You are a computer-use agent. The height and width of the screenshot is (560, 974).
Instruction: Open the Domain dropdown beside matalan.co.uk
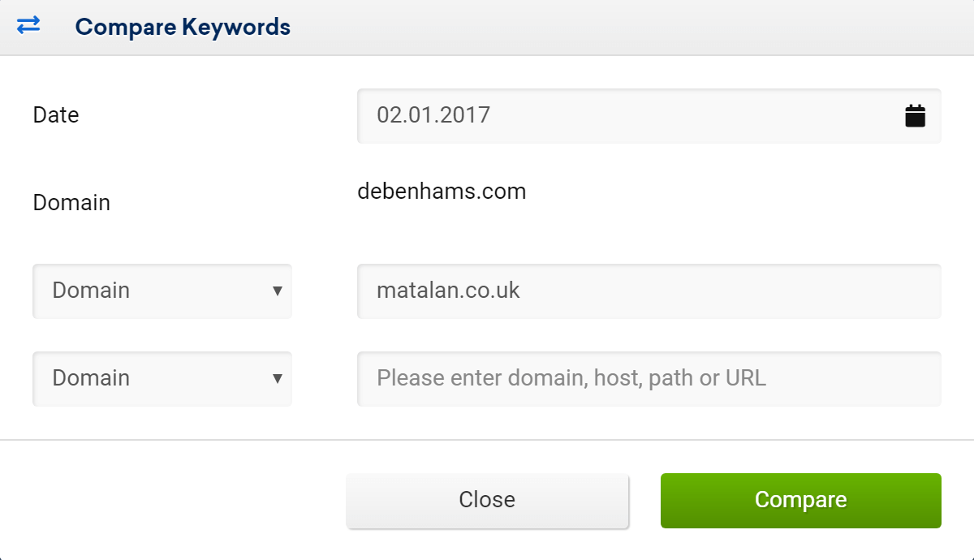click(162, 291)
